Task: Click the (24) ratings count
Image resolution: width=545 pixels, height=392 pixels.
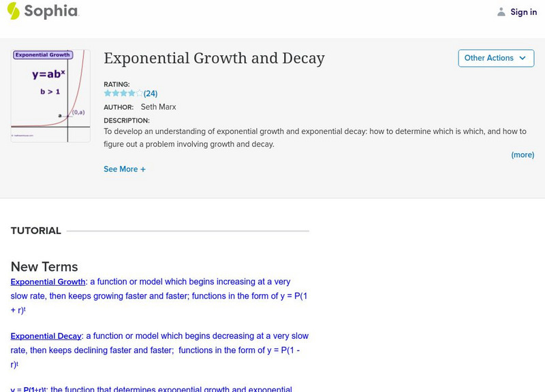Action: point(151,93)
